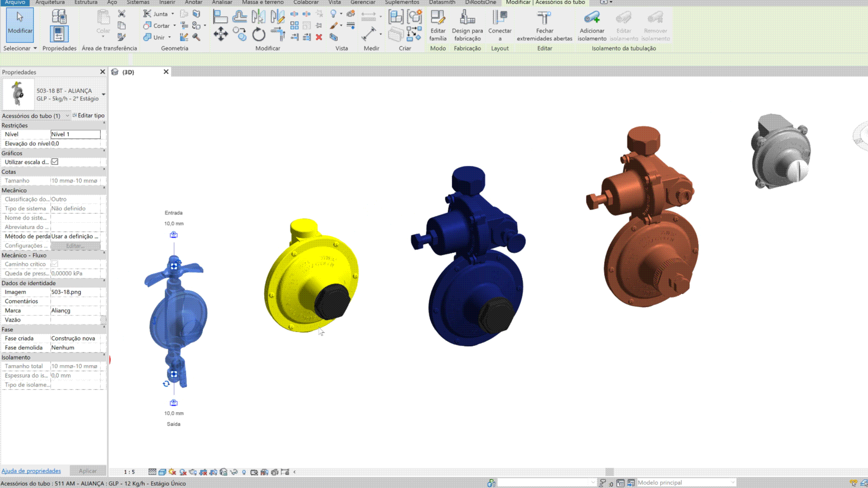Click the red Delete X icon

319,37
